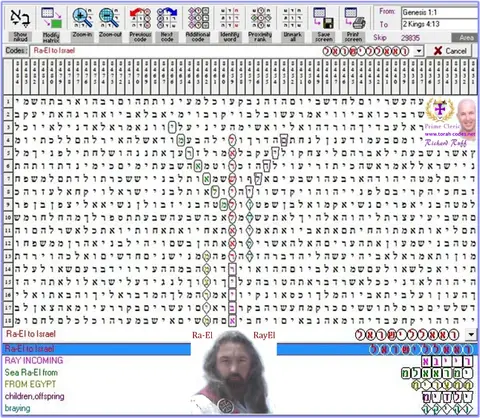This screenshot has width=480, height=418.
Task: Click the bearded man portrait image
Action: tap(233, 373)
